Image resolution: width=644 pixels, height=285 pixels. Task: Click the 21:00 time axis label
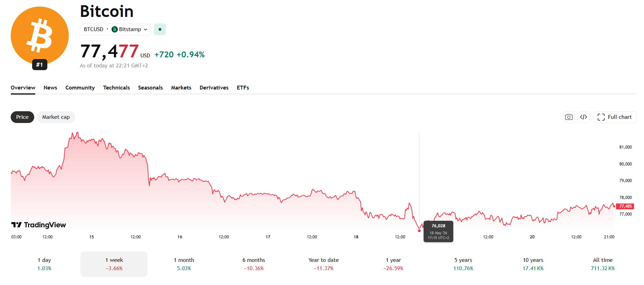pyautogui.click(x=609, y=237)
